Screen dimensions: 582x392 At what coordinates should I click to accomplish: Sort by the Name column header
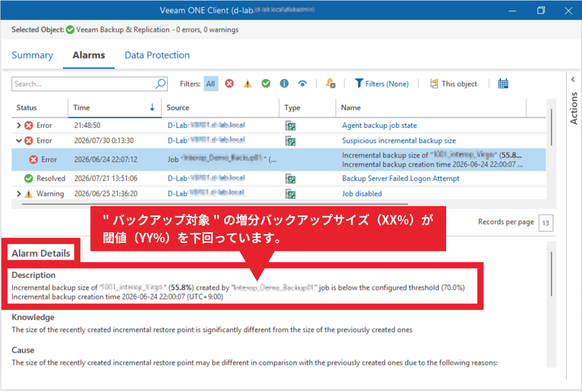(351, 108)
